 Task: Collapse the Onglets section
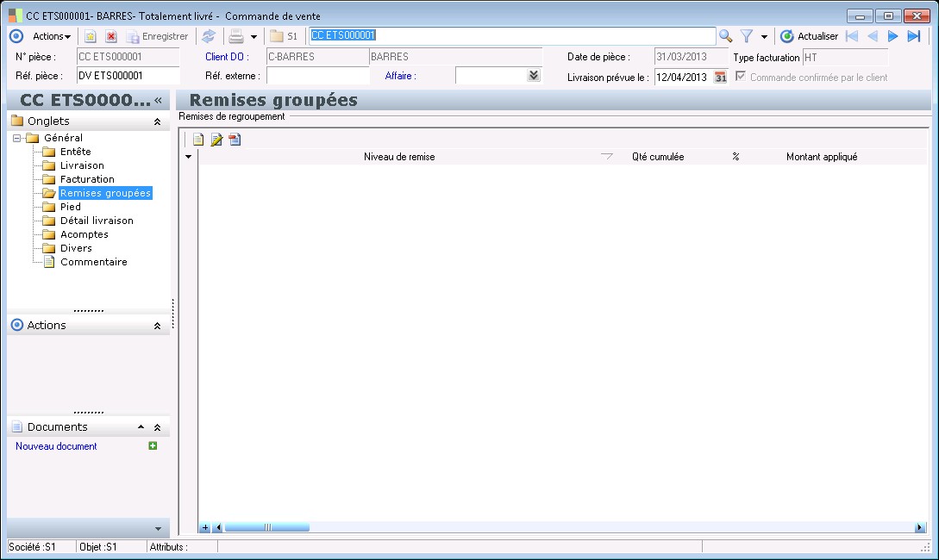pos(157,121)
